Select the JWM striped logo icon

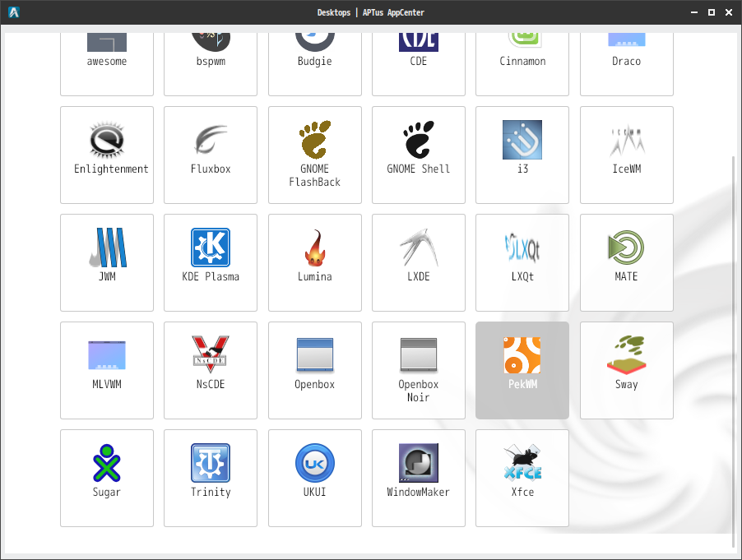[x=107, y=248]
